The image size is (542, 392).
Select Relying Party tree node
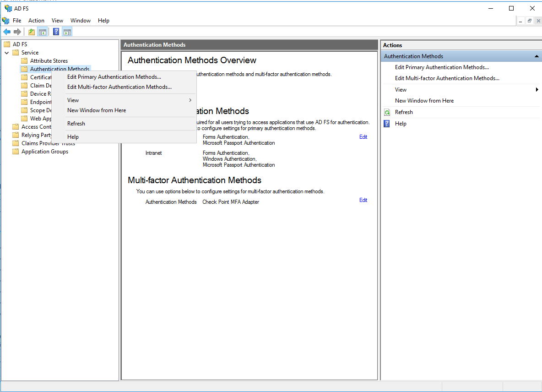pos(36,135)
